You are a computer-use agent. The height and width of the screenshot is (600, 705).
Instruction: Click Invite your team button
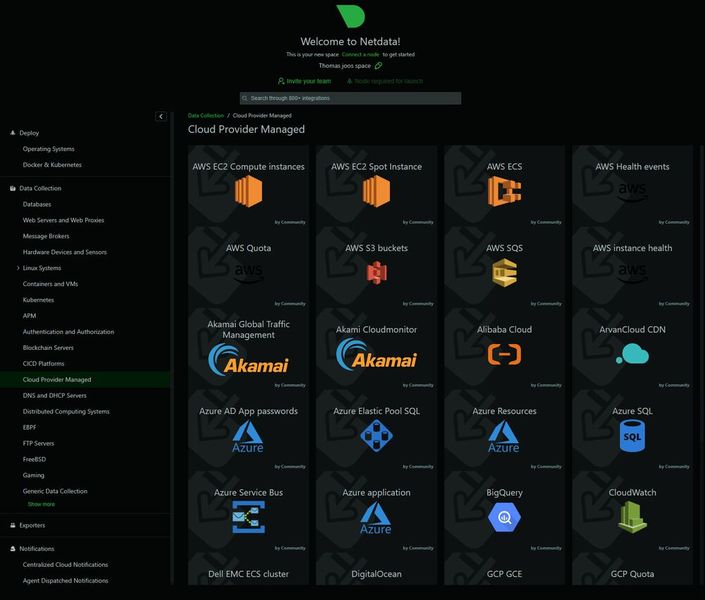pos(304,81)
